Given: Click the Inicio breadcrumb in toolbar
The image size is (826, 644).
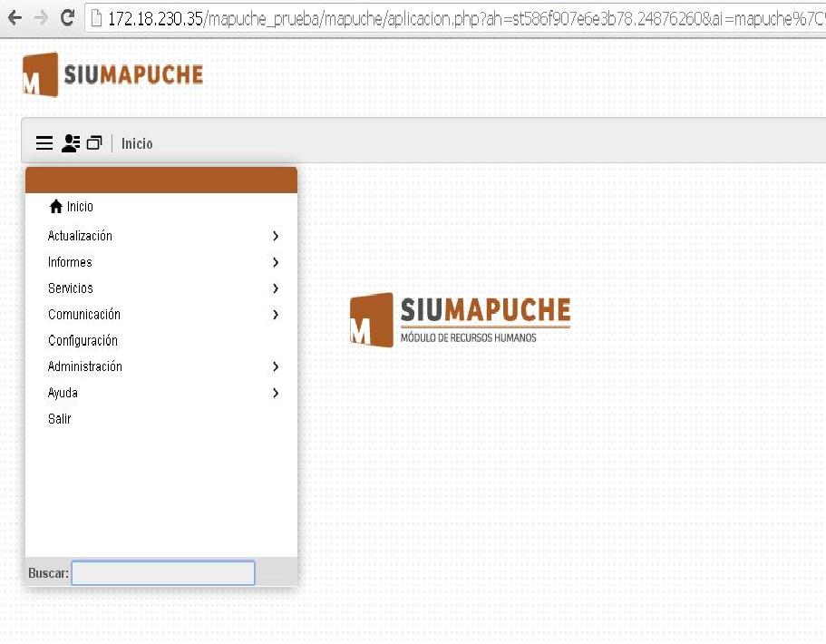Looking at the screenshot, I should [137, 144].
